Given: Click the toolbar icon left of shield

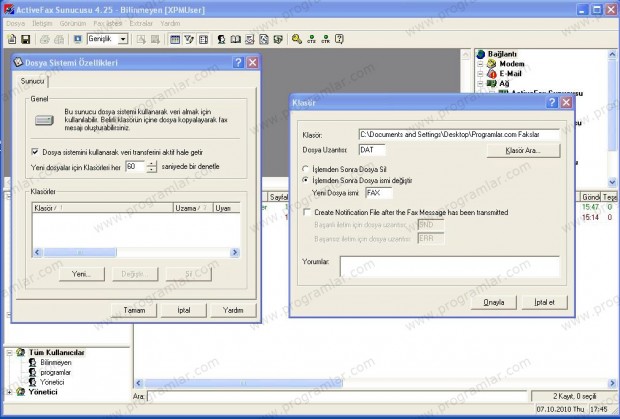Looking at the screenshot, I should pyautogui.click(x=264, y=39).
